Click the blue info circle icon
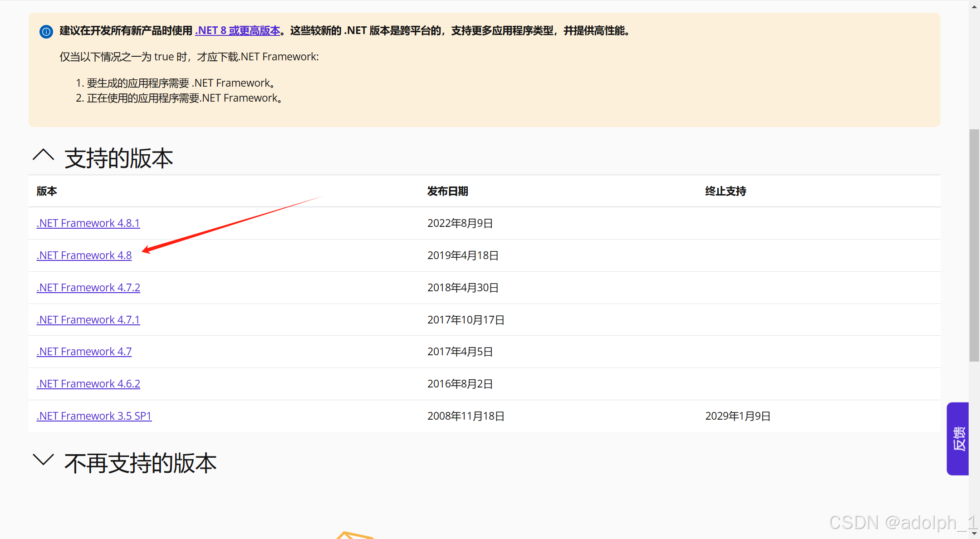The image size is (980, 539). (x=46, y=32)
